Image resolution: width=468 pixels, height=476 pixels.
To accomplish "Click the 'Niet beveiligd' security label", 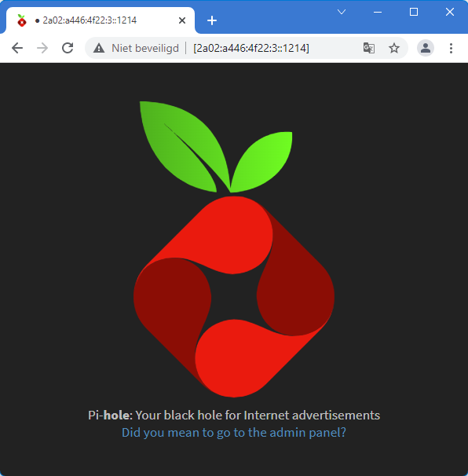I will 145,48.
